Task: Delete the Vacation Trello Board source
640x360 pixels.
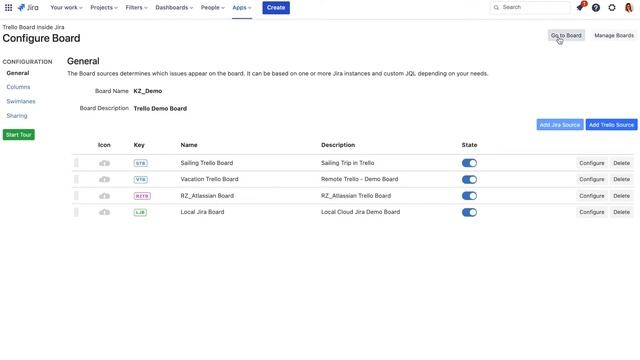Action: (622, 179)
